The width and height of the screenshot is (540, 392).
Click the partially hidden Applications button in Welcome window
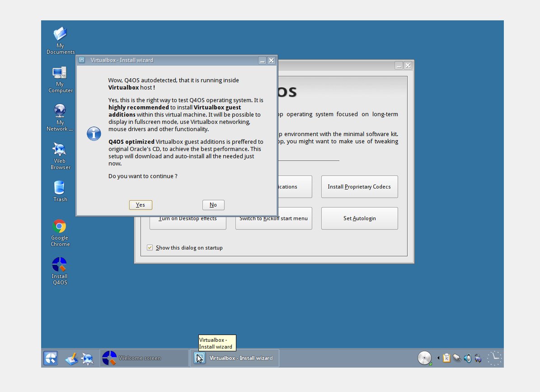295,187
